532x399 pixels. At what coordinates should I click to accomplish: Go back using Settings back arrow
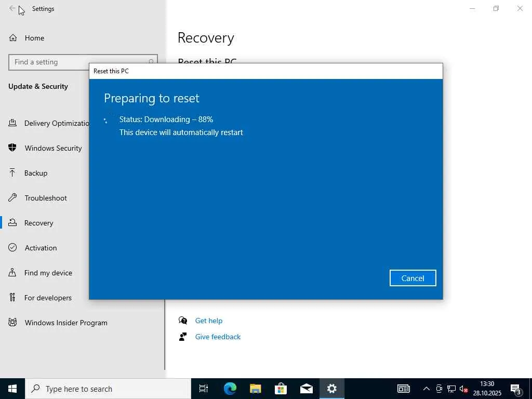tap(12, 8)
